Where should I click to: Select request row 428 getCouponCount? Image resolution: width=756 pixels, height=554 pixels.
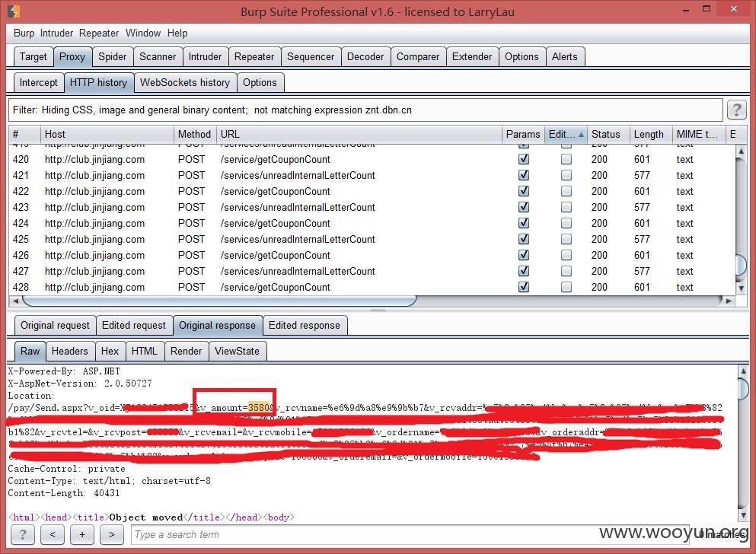pyautogui.click(x=372, y=287)
